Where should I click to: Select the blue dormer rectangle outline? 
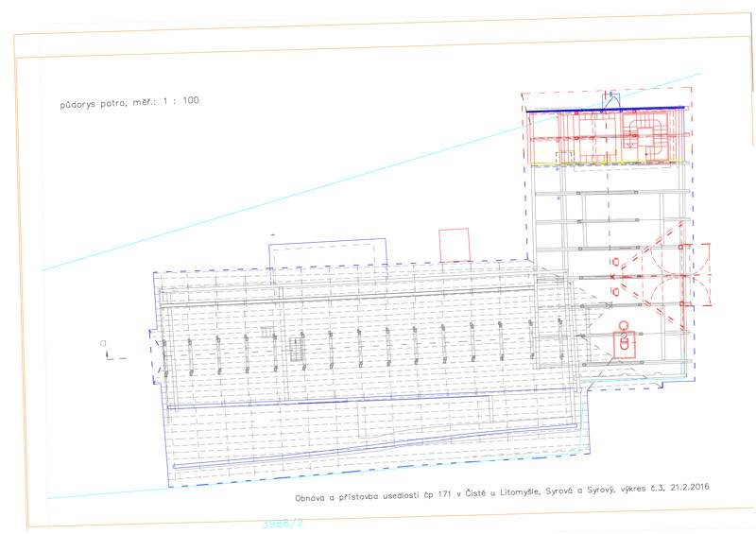[x=328, y=252]
